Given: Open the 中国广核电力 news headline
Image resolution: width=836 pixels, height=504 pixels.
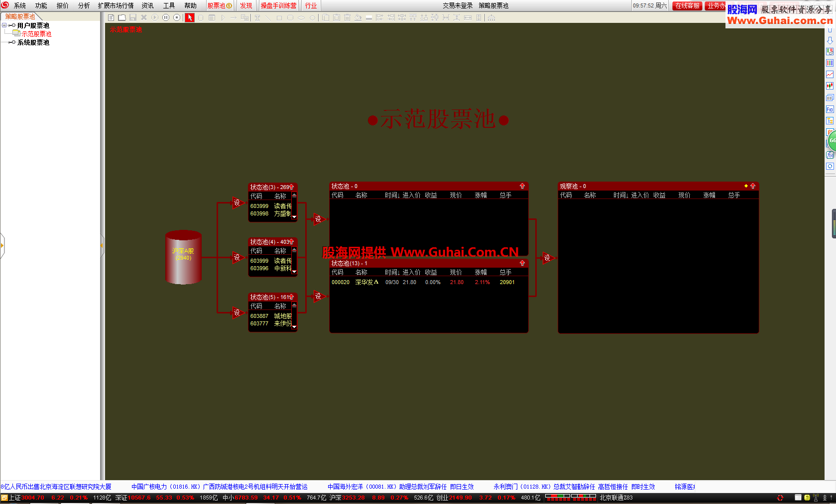Looking at the screenshot, I should 219,487.
